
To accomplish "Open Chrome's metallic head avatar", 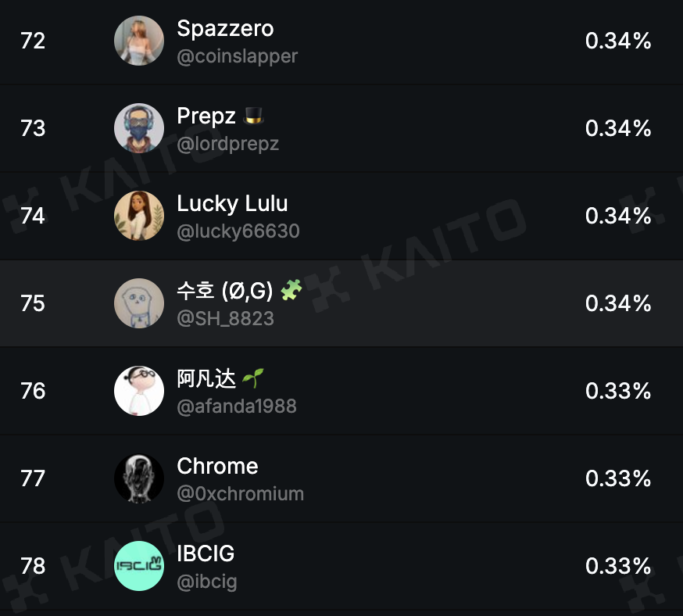I will 139,478.
